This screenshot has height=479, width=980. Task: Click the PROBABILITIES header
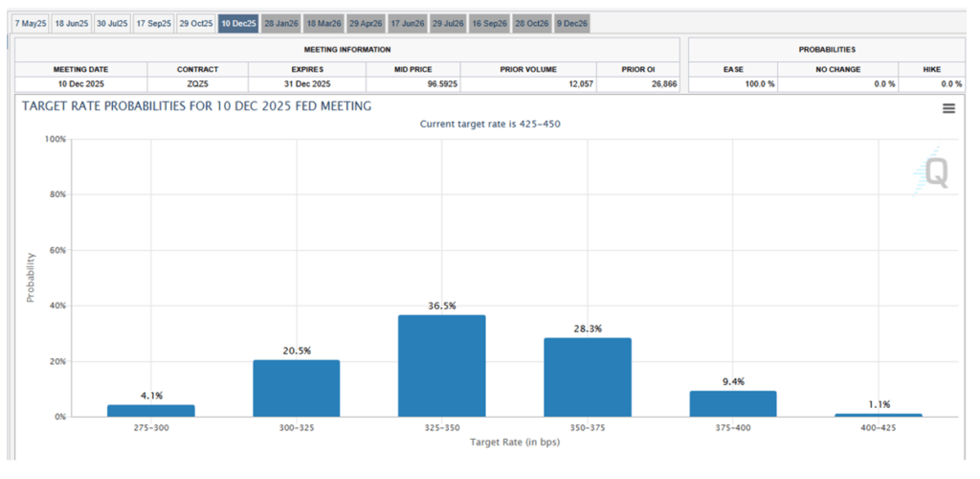(x=827, y=50)
